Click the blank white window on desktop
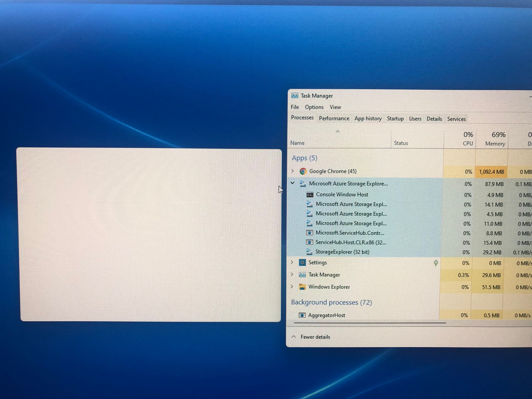 [149, 235]
